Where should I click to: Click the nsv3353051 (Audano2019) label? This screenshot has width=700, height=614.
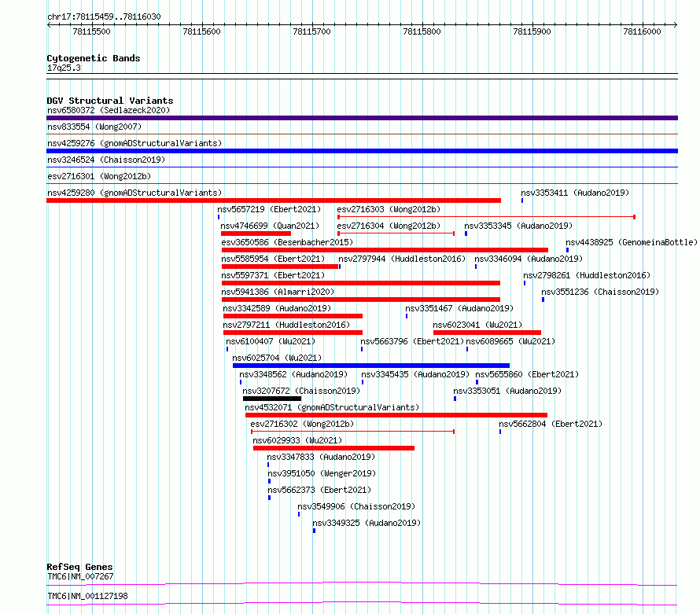pyautogui.click(x=507, y=391)
